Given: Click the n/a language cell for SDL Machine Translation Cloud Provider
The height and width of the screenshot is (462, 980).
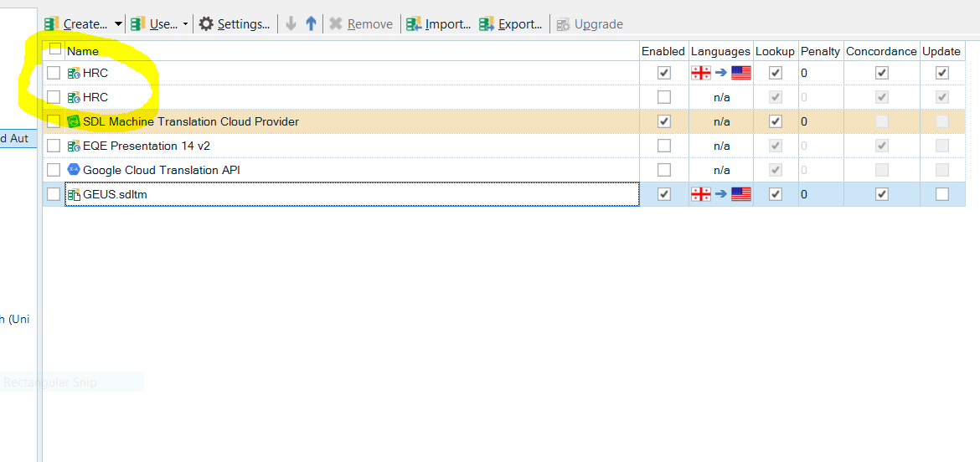Looking at the screenshot, I should [x=721, y=121].
